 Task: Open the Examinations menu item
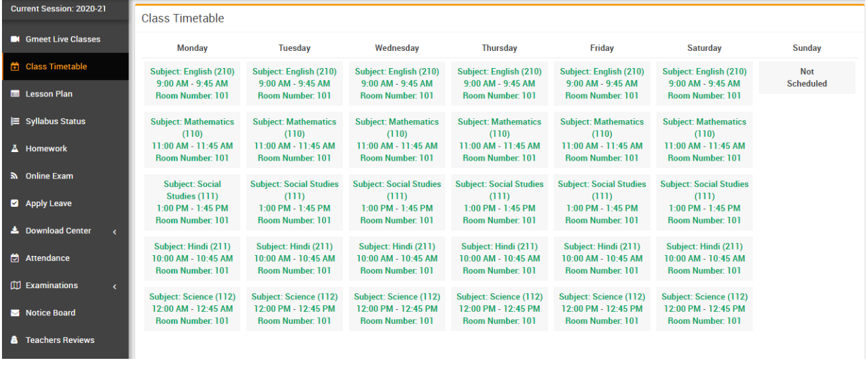point(52,285)
